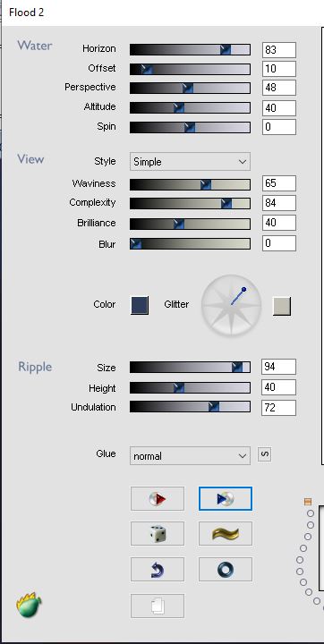
Task: Click the Complexity value field showing 84
Action: [278, 203]
